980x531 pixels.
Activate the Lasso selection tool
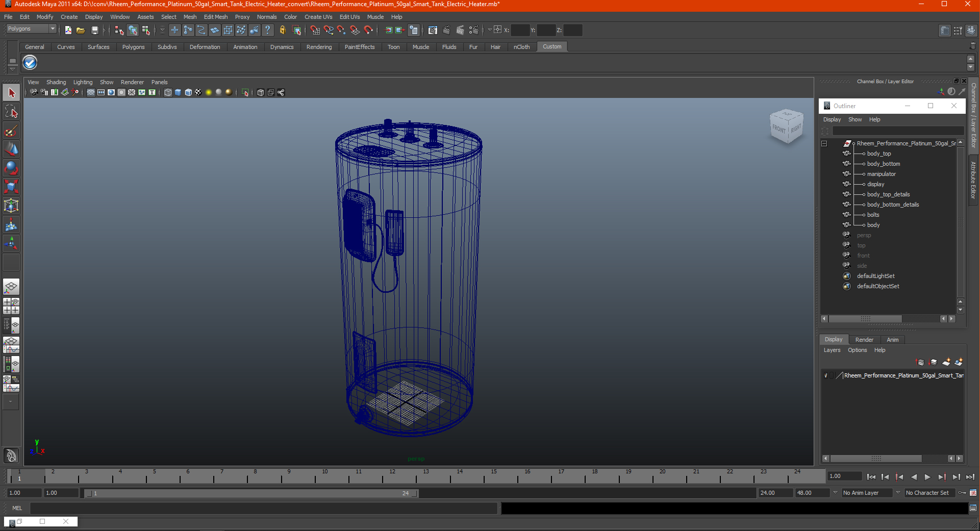pyautogui.click(x=11, y=111)
